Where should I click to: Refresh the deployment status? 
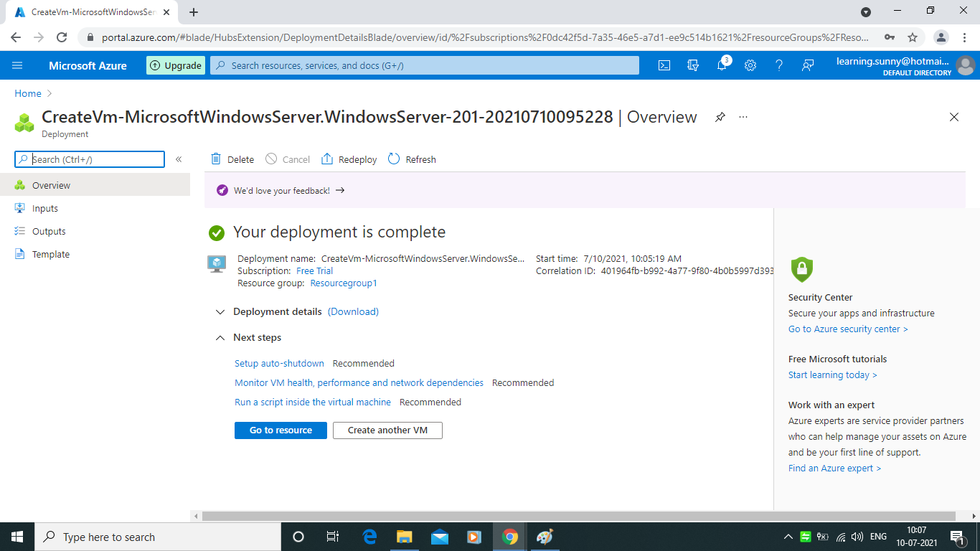pos(411,159)
